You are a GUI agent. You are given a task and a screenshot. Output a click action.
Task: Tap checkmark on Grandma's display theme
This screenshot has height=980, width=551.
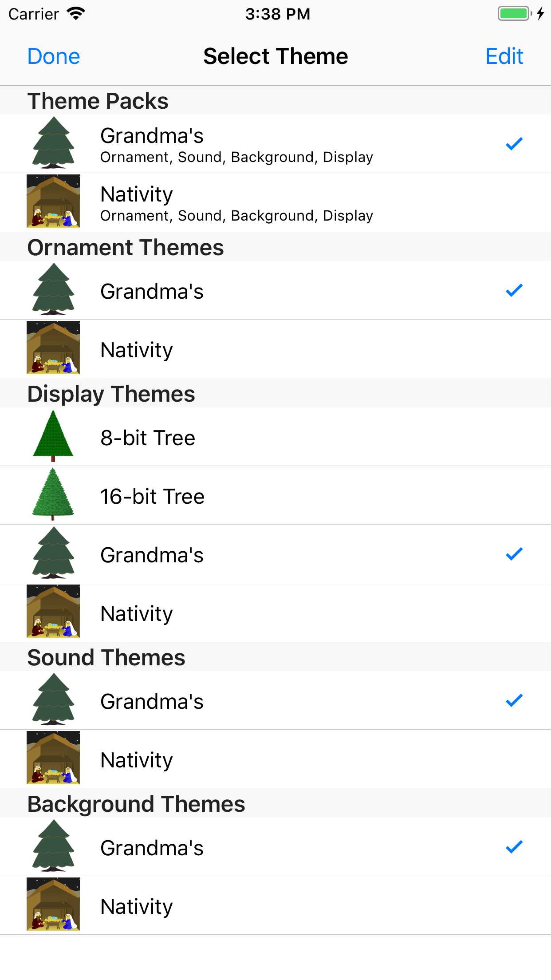coord(514,554)
